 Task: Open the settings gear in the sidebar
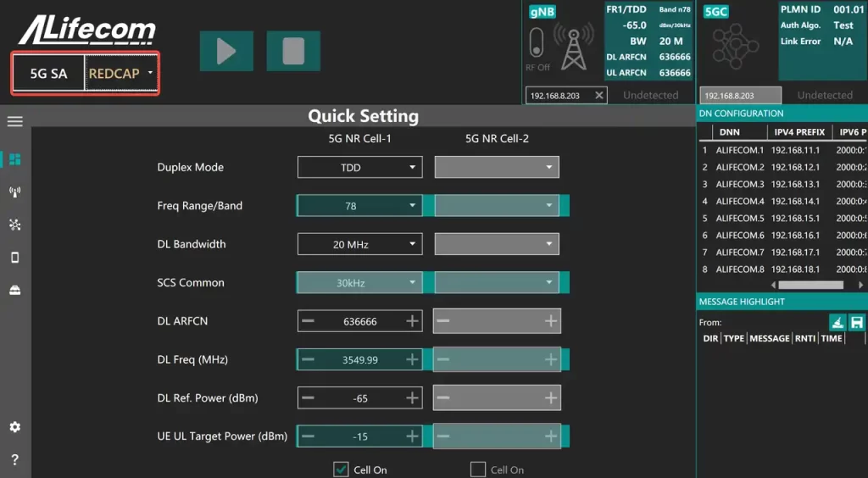point(14,427)
